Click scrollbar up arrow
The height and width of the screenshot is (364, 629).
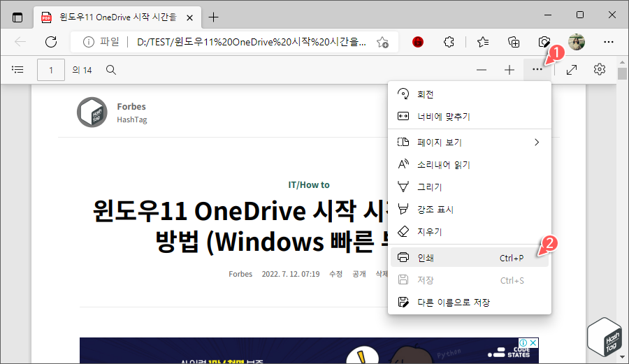coord(622,62)
